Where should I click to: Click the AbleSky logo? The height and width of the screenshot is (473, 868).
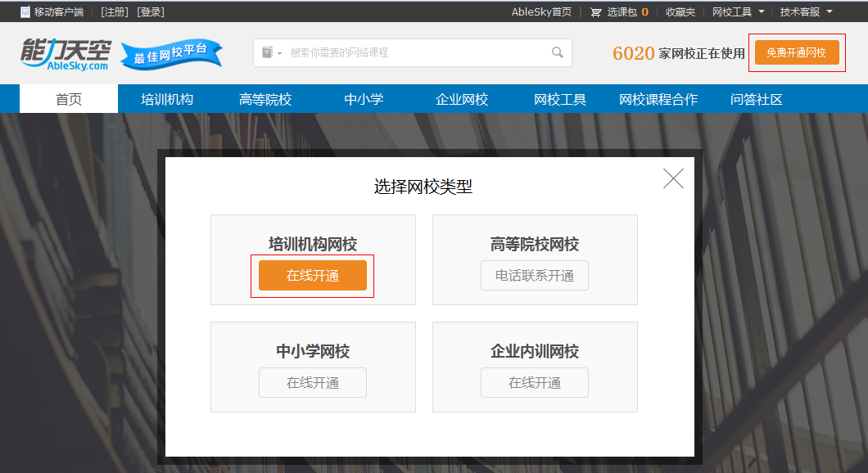(x=65, y=54)
